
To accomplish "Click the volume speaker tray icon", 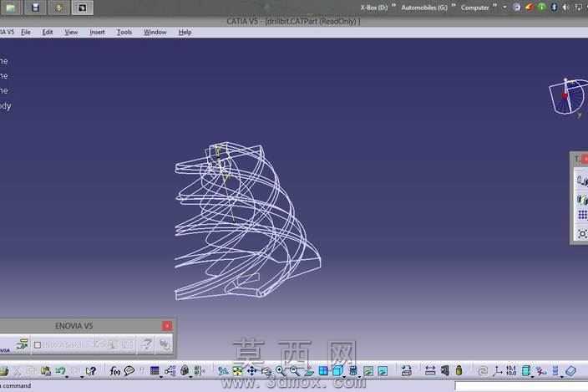I will [566, 8].
